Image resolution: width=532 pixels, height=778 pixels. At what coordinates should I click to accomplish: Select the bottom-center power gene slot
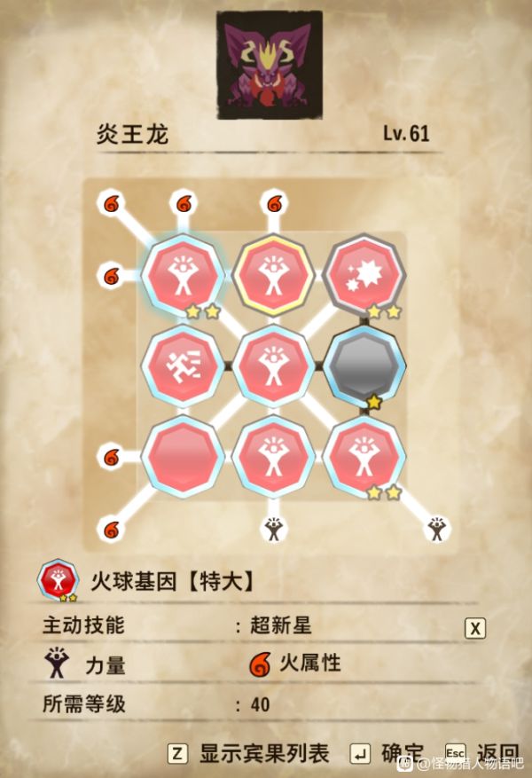273,457
